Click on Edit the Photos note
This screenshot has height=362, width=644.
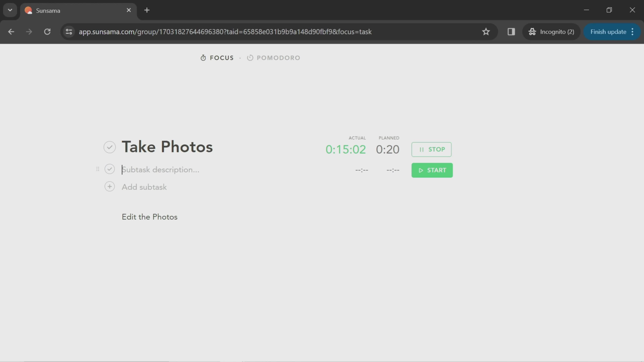[x=149, y=217]
